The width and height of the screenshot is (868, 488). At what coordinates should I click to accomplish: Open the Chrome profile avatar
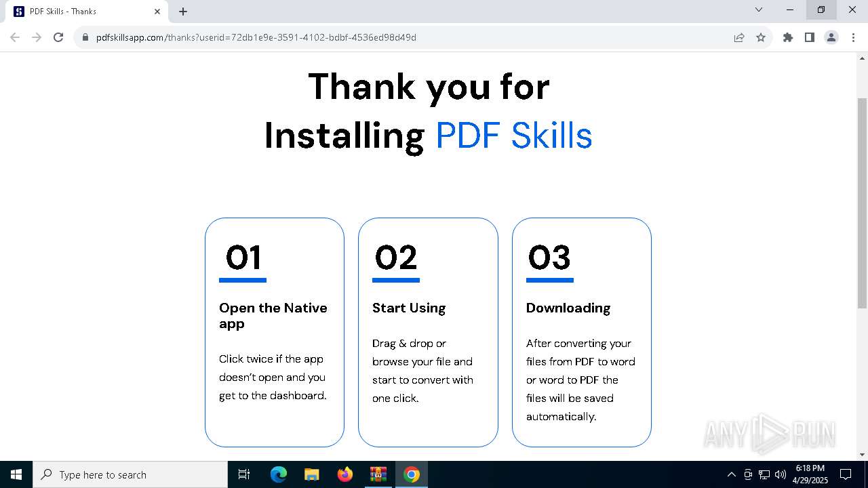pyautogui.click(x=831, y=37)
